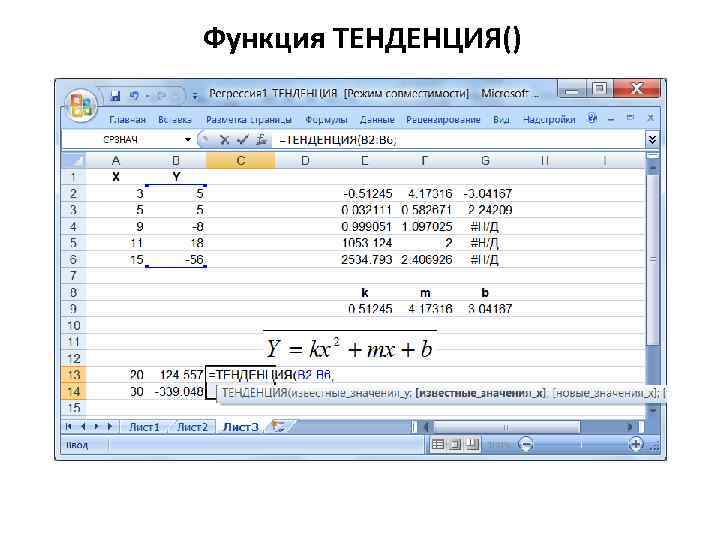Select the Лист3 sheet tab
Viewport: 720px width, 540px height.
[241, 427]
